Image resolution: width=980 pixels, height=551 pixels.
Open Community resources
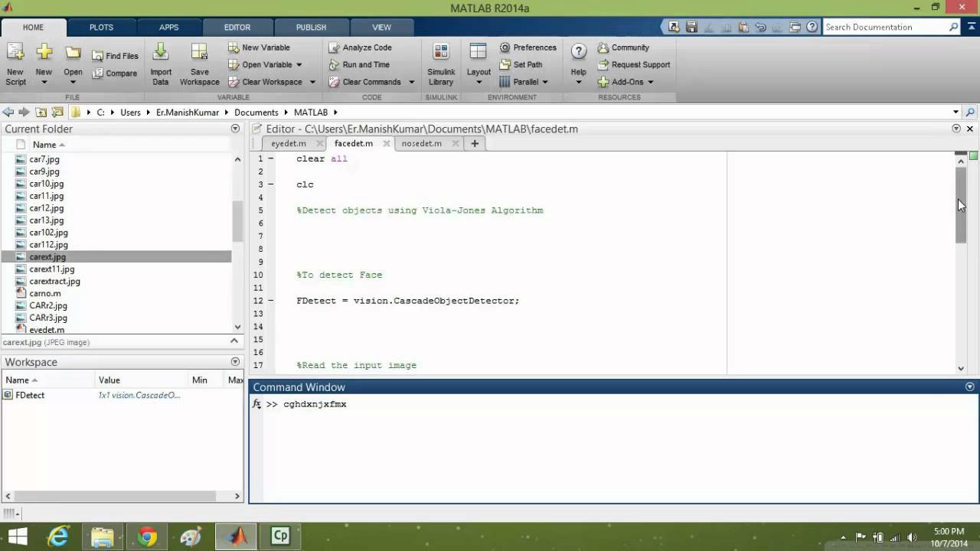pos(623,47)
